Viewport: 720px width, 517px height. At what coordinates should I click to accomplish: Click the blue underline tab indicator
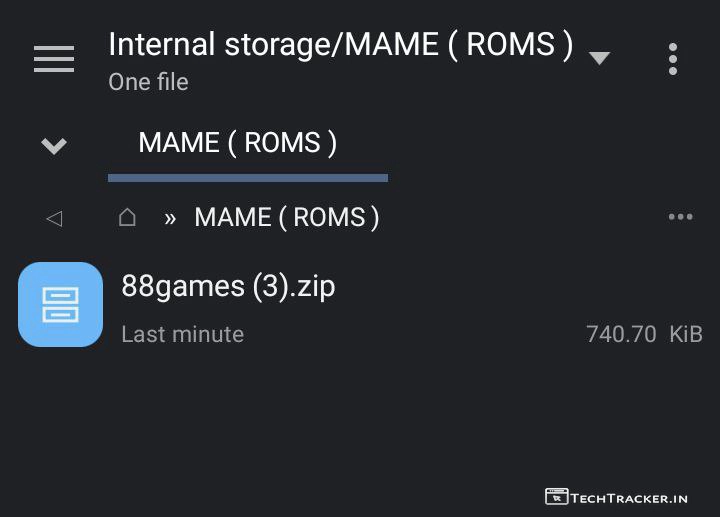point(248,178)
